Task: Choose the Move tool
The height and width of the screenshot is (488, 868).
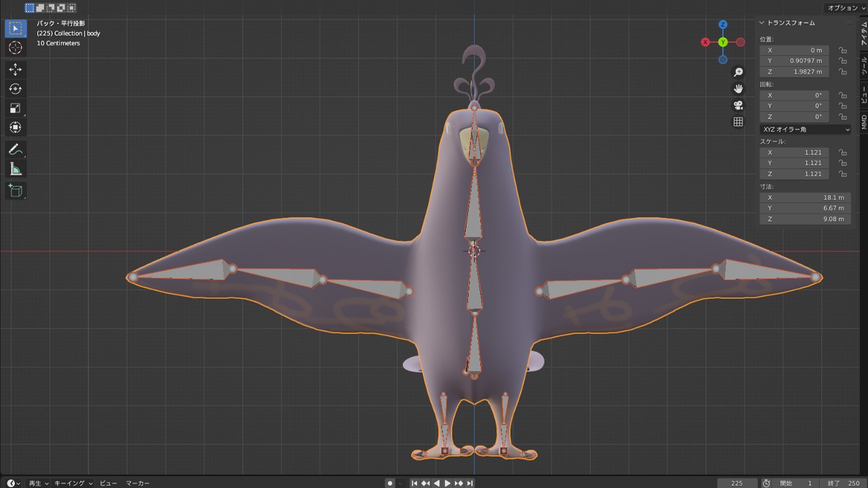Action: pyautogui.click(x=15, y=70)
